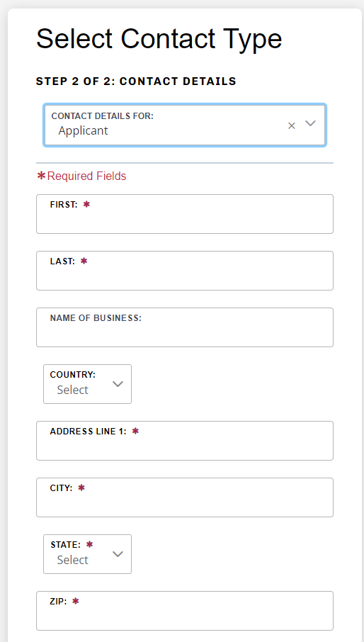The height and width of the screenshot is (642, 364).
Task: Click the Select Contact Type heading
Action: (x=159, y=39)
